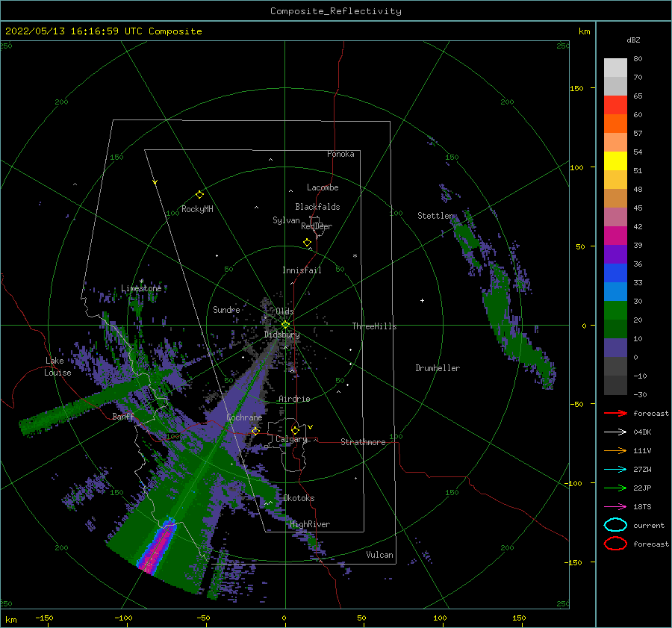Click the Stettler label on the map
Viewport: 672px width, 628px height.
[x=435, y=216]
